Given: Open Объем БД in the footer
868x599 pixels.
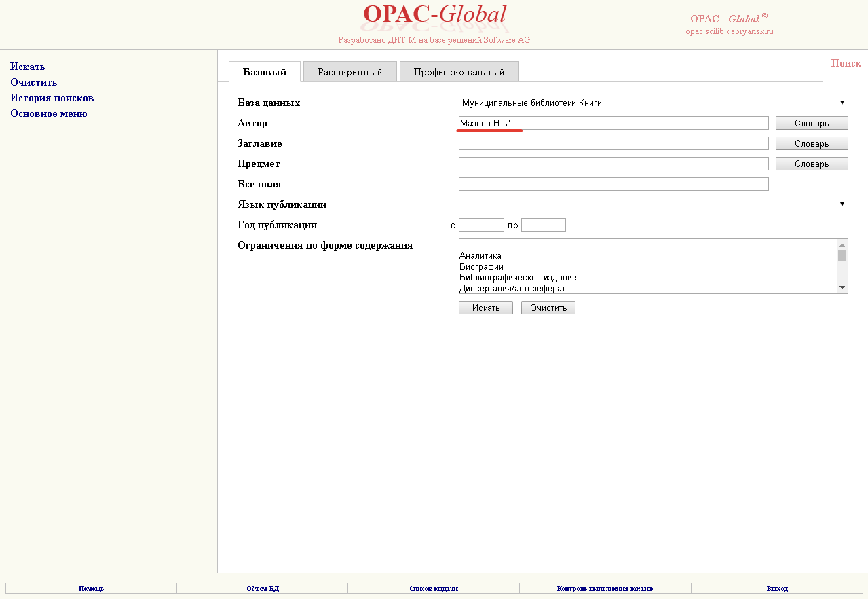Looking at the screenshot, I should 263,588.
